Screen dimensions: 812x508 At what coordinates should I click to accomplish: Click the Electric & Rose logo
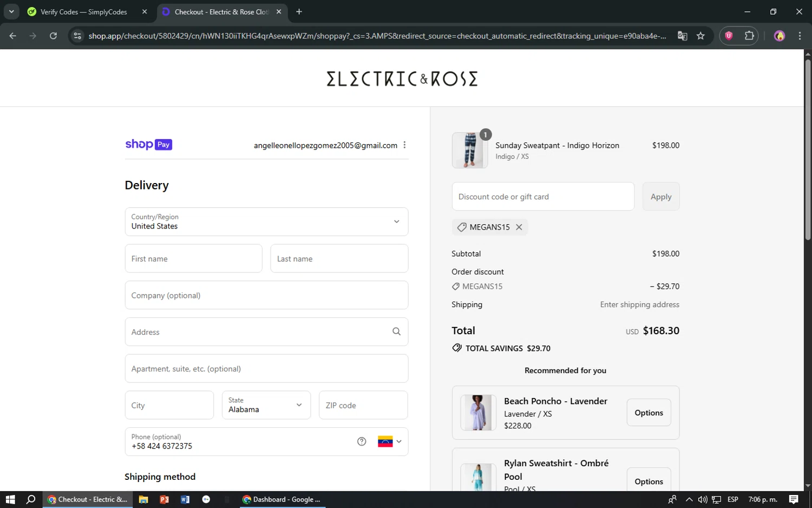click(x=402, y=79)
